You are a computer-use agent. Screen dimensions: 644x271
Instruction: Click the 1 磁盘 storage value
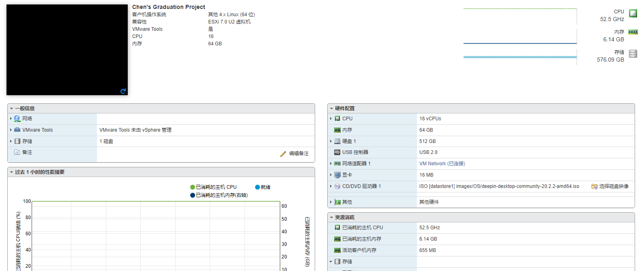coord(106,141)
